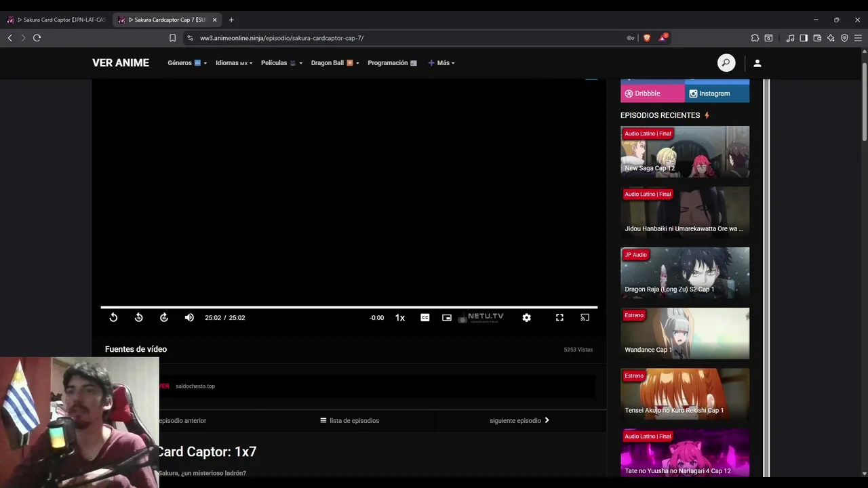The width and height of the screenshot is (868, 488).
Task: Click the address bar URL
Action: click(281, 38)
